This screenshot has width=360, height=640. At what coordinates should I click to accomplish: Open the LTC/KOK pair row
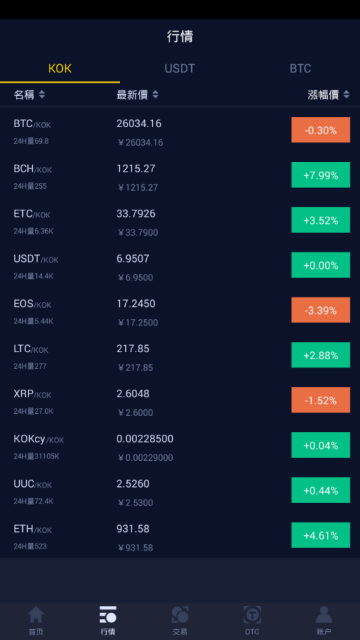coord(180,355)
